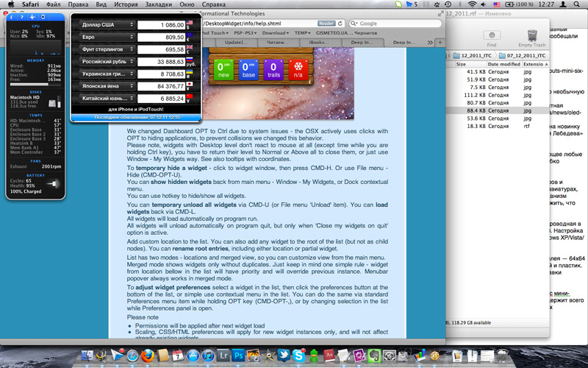588x368 pixels.
Task: Click the Wi-Fi status icon in menu bar
Action: pyautogui.click(x=472, y=4)
